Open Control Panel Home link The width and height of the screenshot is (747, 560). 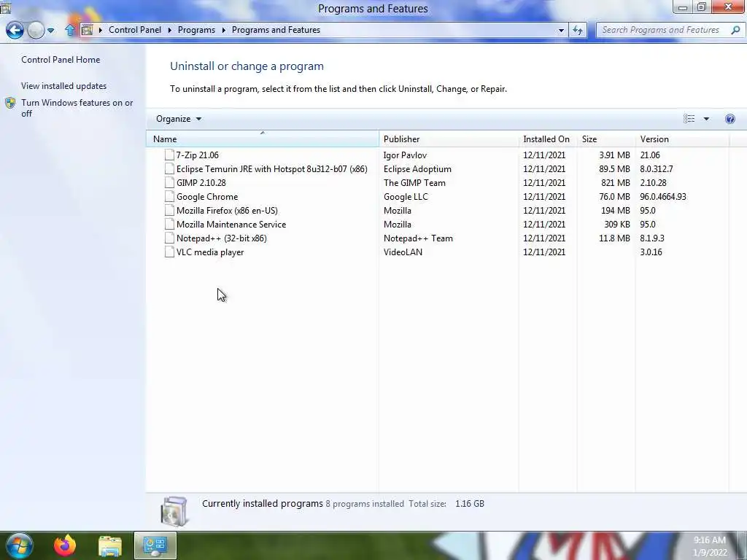(x=61, y=60)
